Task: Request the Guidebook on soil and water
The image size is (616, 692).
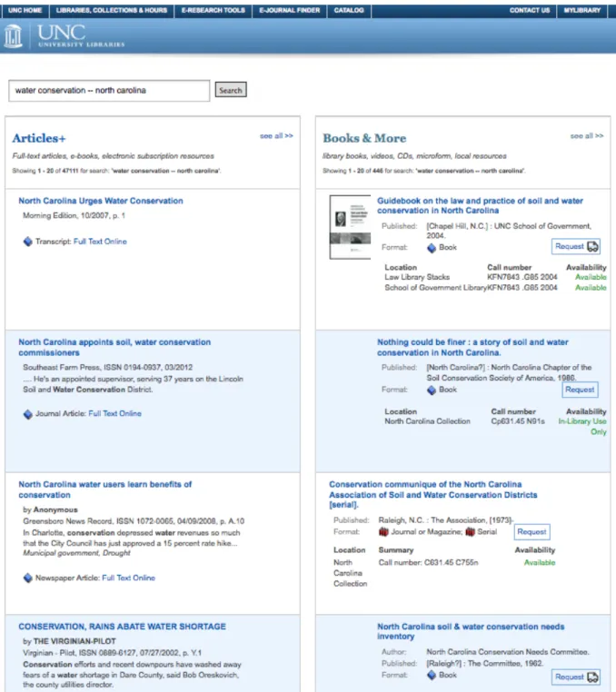Action: pyautogui.click(x=575, y=246)
